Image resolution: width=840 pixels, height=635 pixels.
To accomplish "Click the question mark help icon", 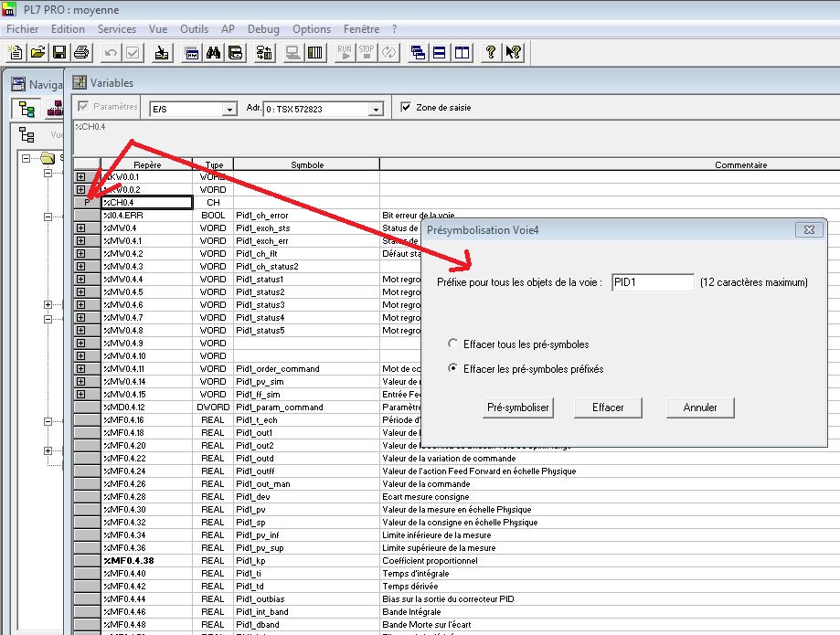I will 491,52.
